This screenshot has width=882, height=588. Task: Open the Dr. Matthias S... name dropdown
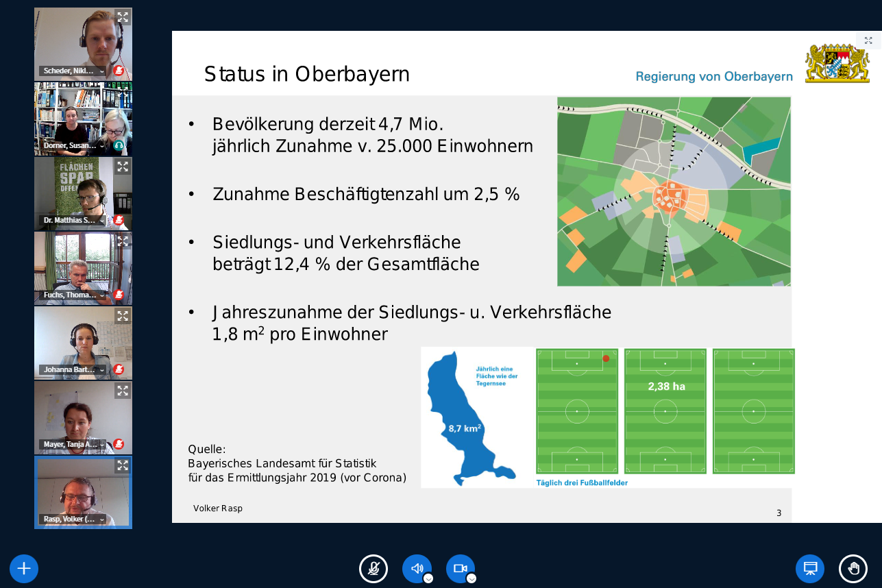(x=73, y=220)
